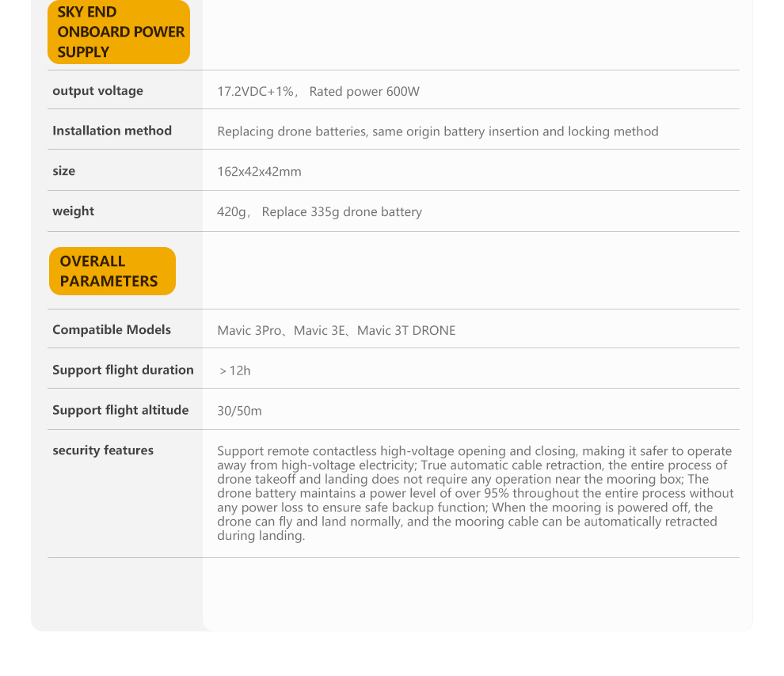The width and height of the screenshot is (784, 676).
Task: Click the Support flight altitude label
Action: tap(120, 410)
